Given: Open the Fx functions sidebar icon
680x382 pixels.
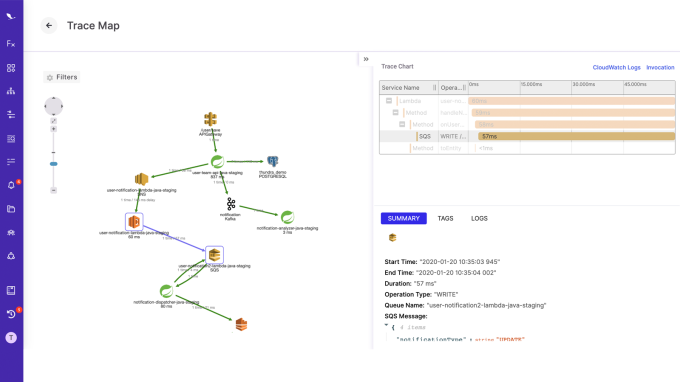Looking at the screenshot, I should (11, 44).
